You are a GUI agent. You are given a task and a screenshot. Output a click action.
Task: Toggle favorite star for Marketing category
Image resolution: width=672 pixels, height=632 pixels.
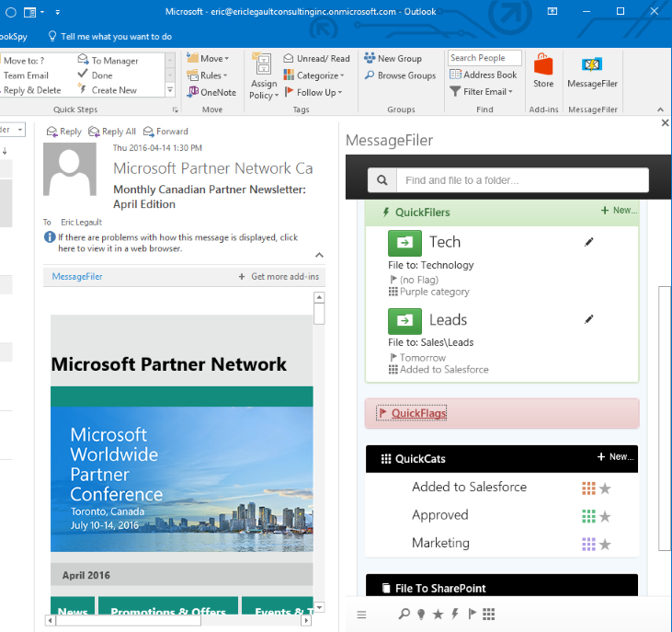coord(605,545)
